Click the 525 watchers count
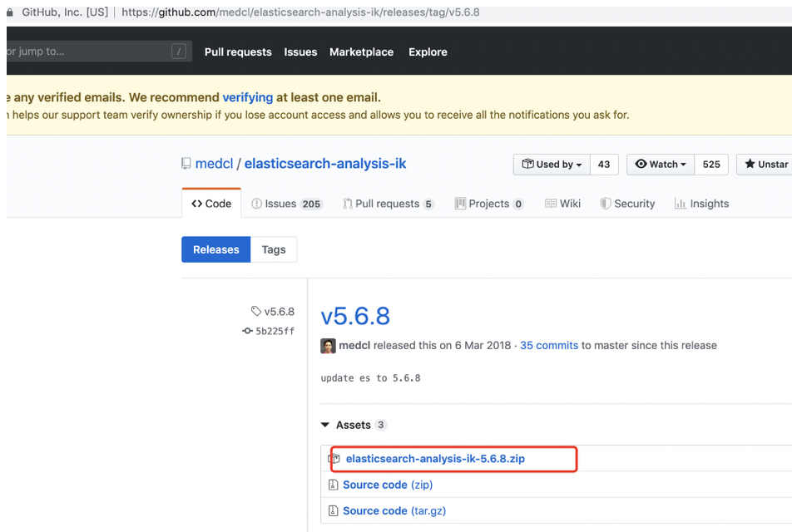Viewport: 792px width, 532px height. (x=711, y=165)
